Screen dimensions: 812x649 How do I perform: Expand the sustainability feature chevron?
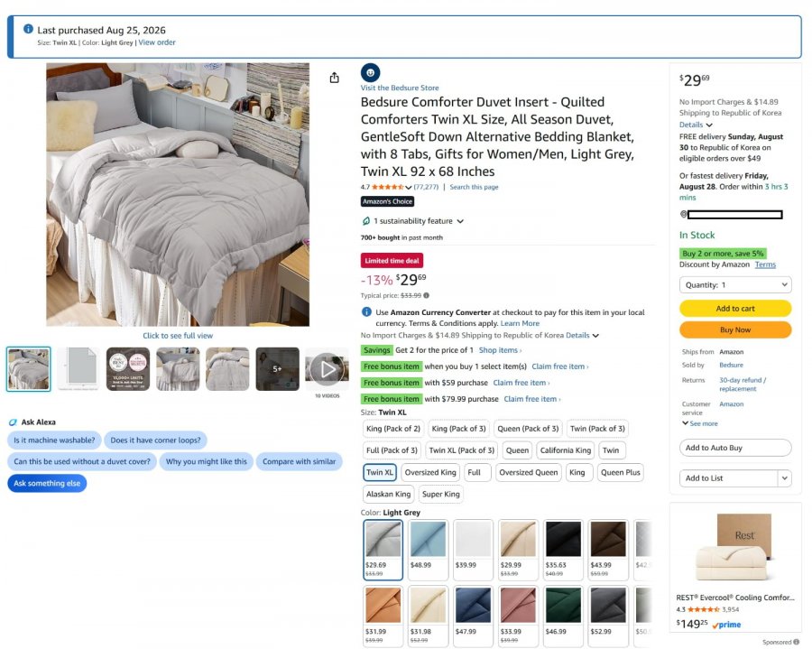(460, 221)
